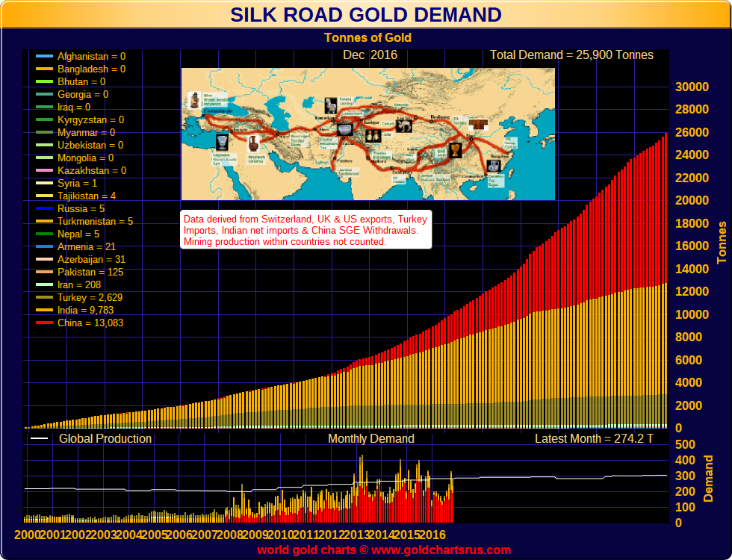Click the 2016 x-axis year label
The width and height of the screenshot is (732, 560).
click(x=432, y=535)
